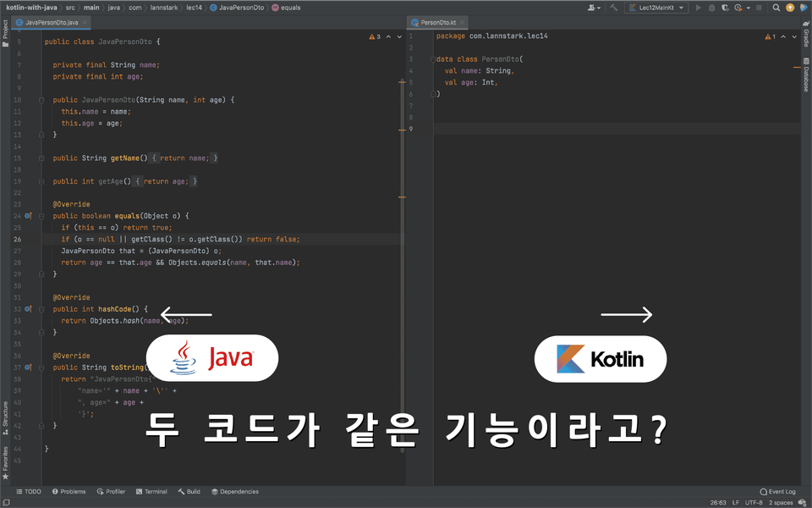
Task: Open the Gradle tool window
Action: [x=806, y=33]
